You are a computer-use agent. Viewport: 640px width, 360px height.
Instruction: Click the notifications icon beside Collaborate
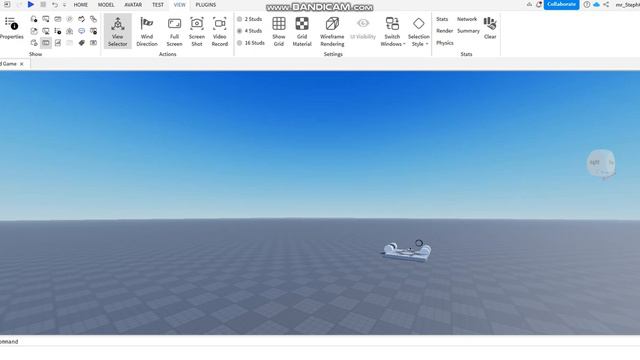pyautogui.click(x=539, y=4)
